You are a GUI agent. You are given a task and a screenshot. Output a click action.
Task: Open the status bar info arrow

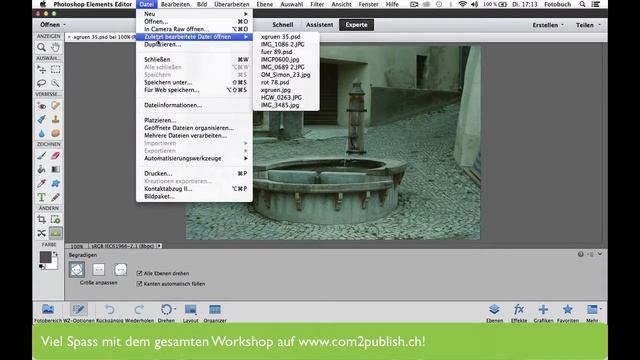pyautogui.click(x=160, y=246)
